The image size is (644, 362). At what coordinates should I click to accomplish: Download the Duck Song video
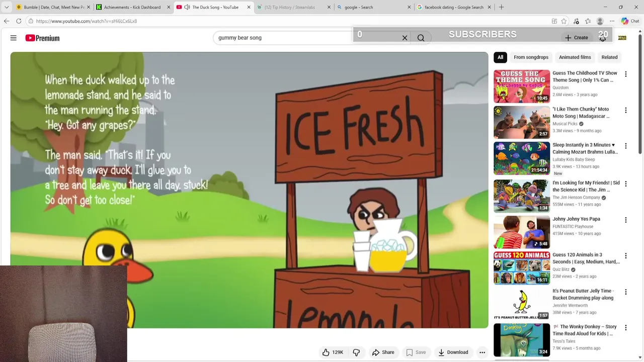coord(453,352)
